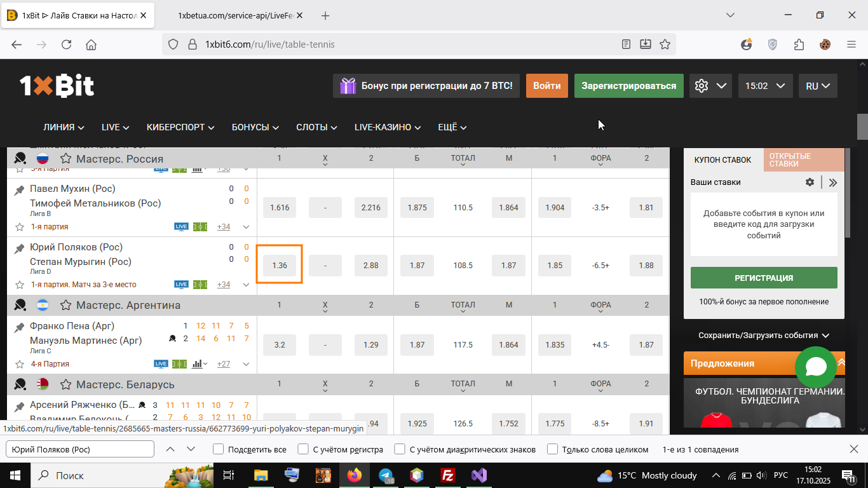Open the БОНУСЫ menu

point(256,127)
